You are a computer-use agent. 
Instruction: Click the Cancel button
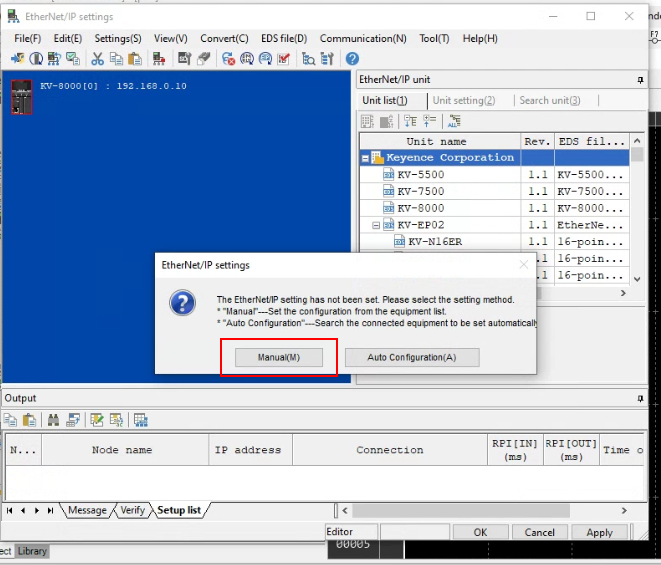[540, 533]
